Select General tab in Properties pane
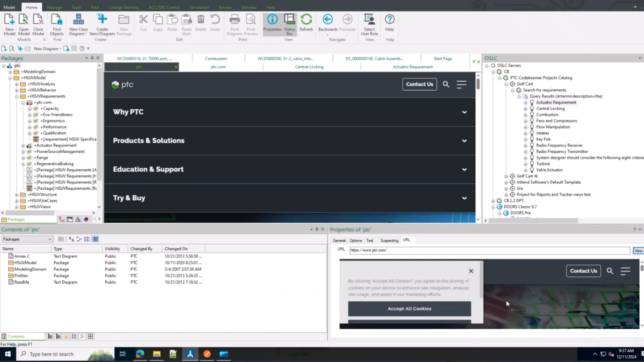Screen dimensions: 644x362 339,240
